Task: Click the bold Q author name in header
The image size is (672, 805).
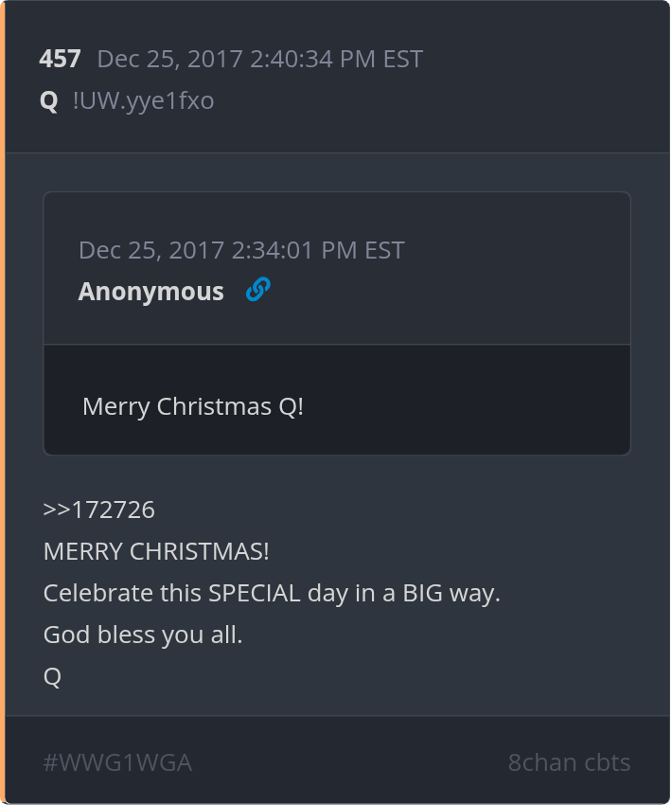Action: 48,100
